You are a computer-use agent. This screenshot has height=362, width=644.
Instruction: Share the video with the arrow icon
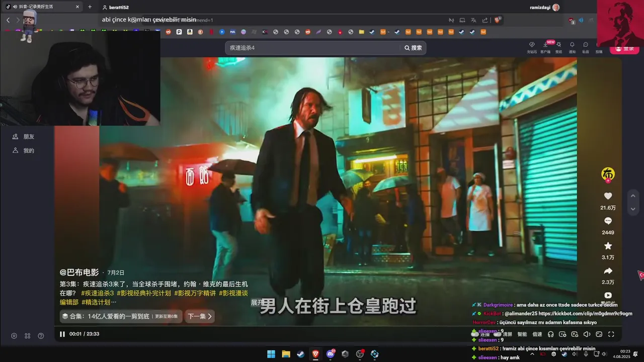coord(608,271)
